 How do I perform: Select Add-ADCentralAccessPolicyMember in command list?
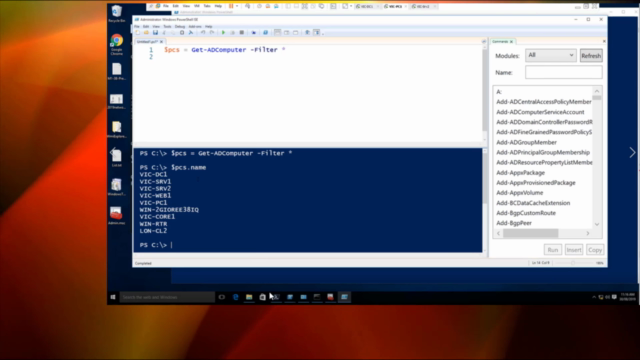click(x=544, y=102)
